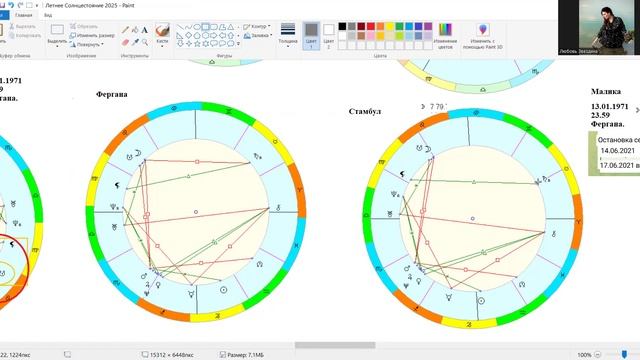The width and height of the screenshot is (640, 360).
Task: Choose the Polygon shape
Action: click(222, 27)
